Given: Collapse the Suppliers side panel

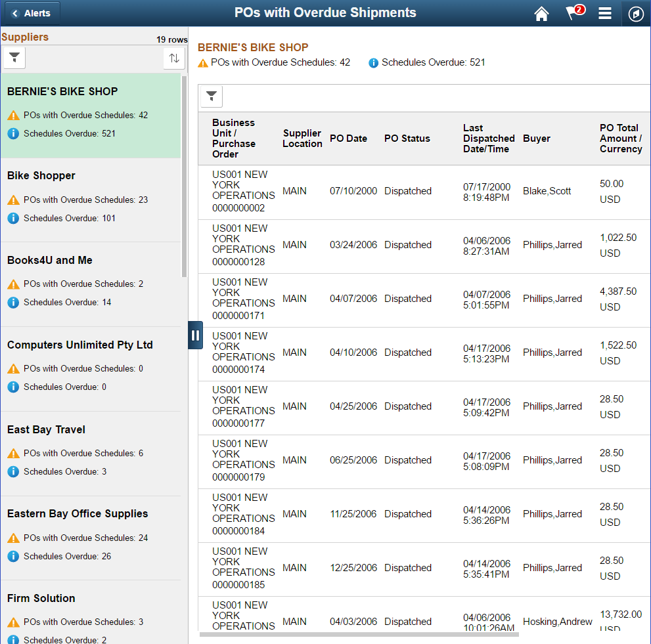Looking at the screenshot, I should tap(195, 335).
